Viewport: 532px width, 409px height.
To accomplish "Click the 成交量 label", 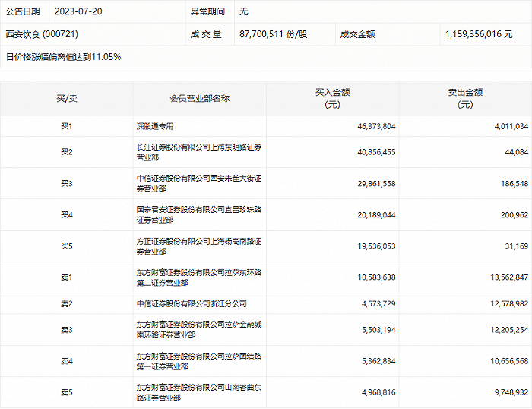I will (206, 34).
